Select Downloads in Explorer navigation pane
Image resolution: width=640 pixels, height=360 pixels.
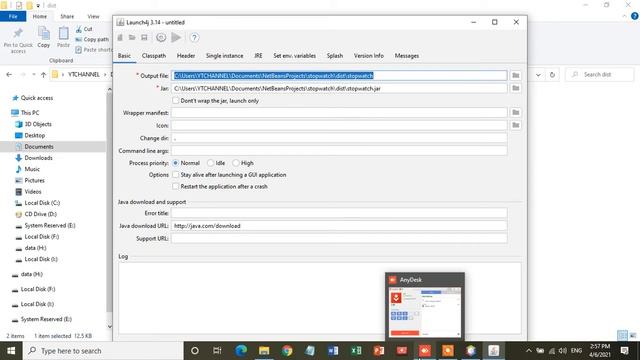[x=38, y=158]
